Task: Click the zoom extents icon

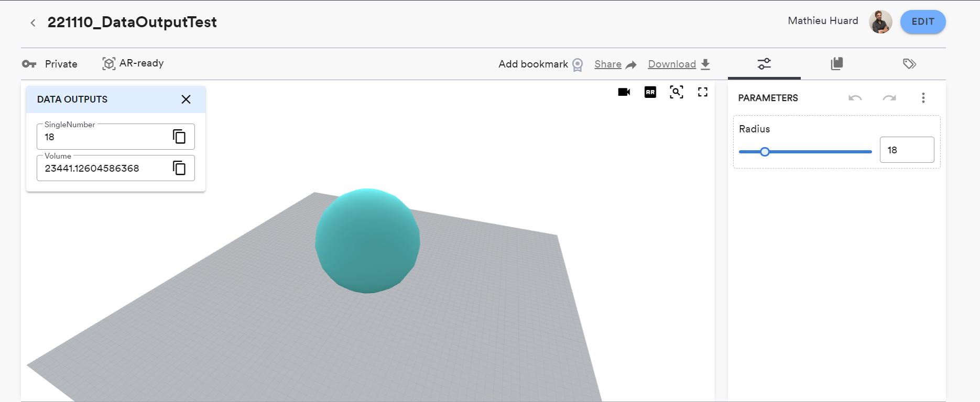Action: (x=676, y=92)
